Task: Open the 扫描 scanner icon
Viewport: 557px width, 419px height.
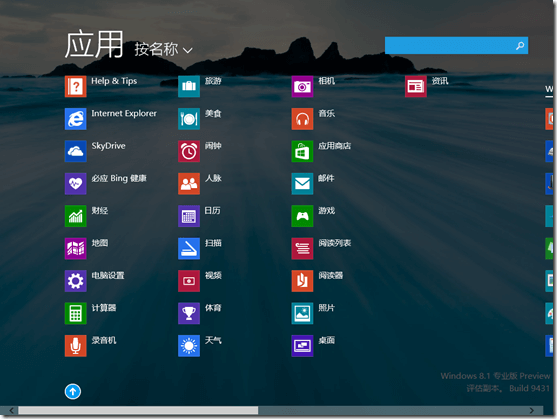Action: coord(189,249)
